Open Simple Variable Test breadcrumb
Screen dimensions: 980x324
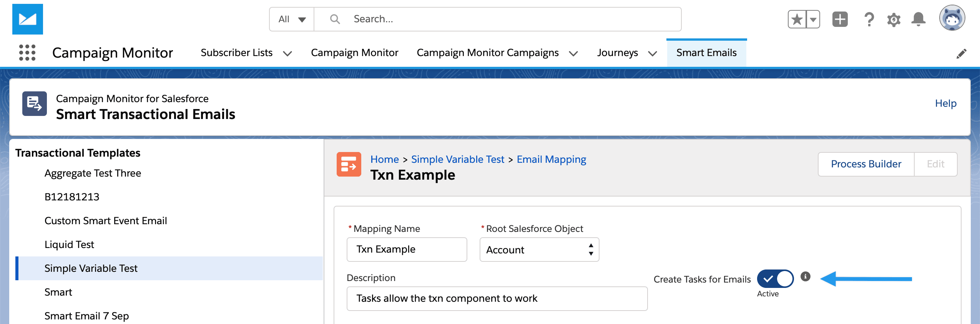[457, 159]
